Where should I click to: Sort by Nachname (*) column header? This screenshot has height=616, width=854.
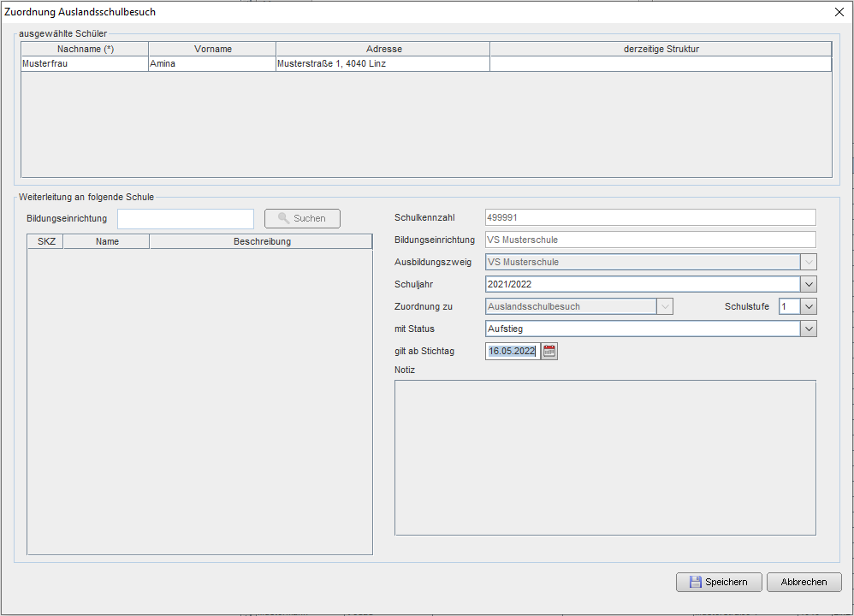click(85, 49)
